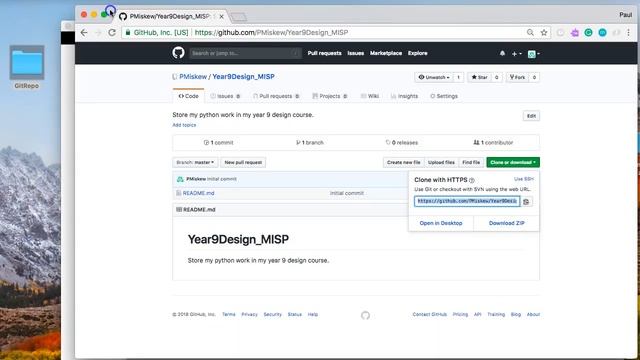Click the Find file button
The image size is (640, 360).
click(471, 162)
